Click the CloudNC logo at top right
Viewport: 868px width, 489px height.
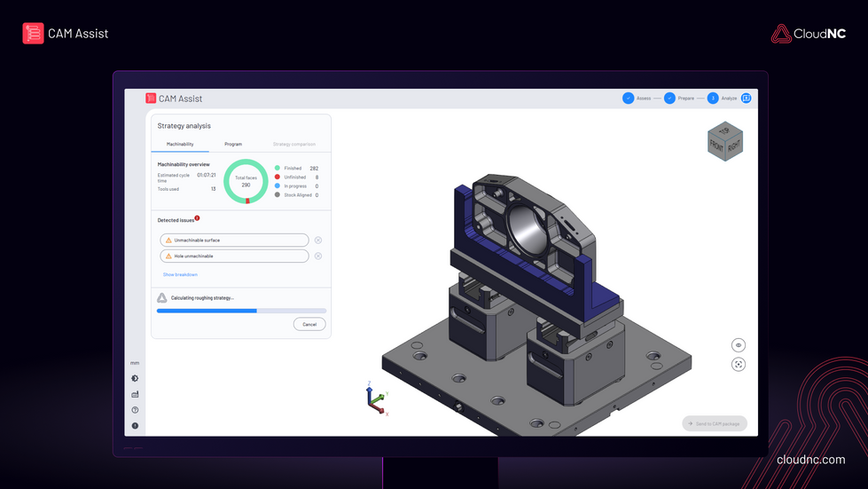(809, 34)
